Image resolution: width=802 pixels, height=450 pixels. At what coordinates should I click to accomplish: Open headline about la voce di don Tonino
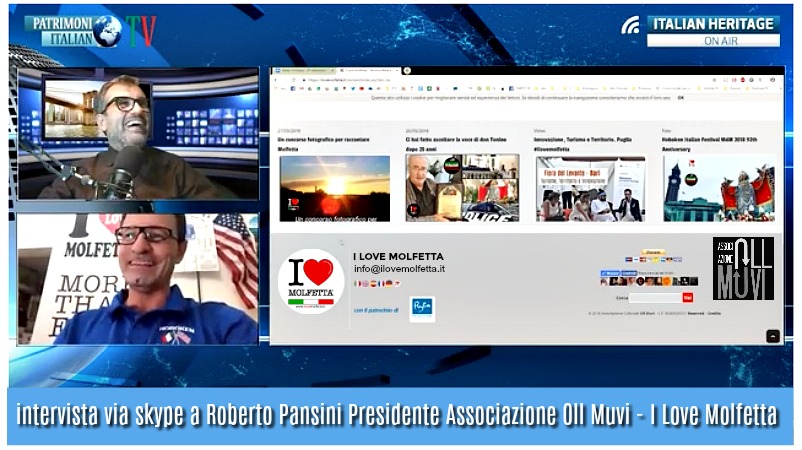click(456, 144)
